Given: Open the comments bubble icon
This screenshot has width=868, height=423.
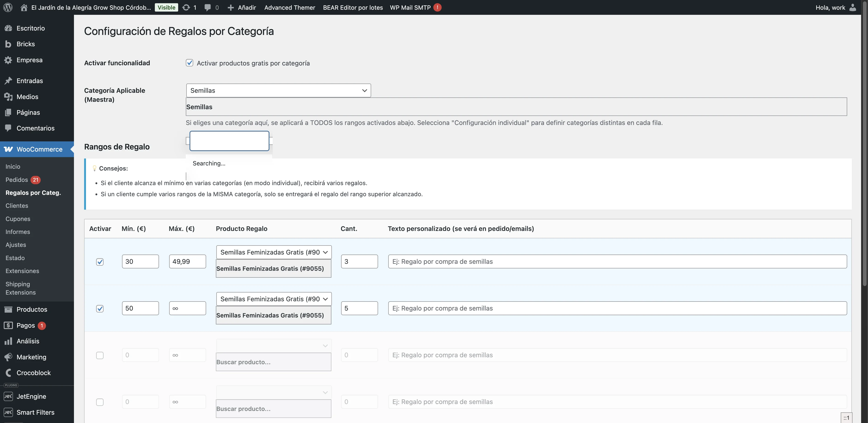Looking at the screenshot, I should coord(208,7).
